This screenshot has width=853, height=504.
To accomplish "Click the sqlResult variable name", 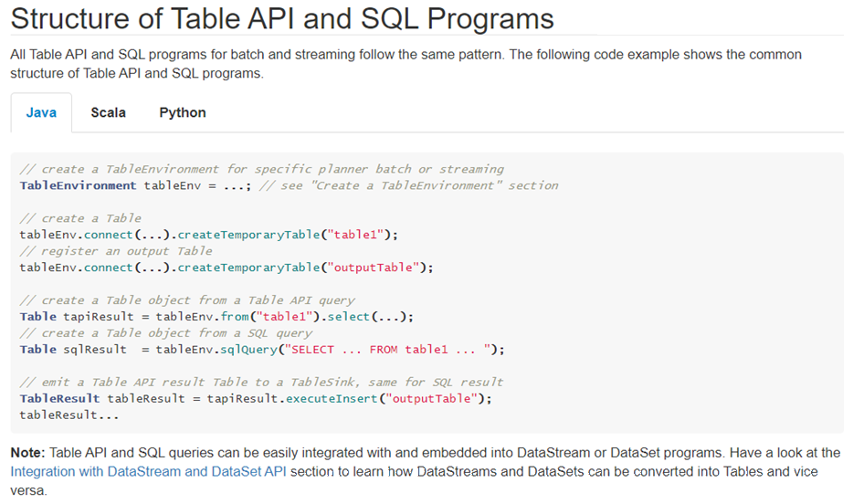I will click(95, 350).
